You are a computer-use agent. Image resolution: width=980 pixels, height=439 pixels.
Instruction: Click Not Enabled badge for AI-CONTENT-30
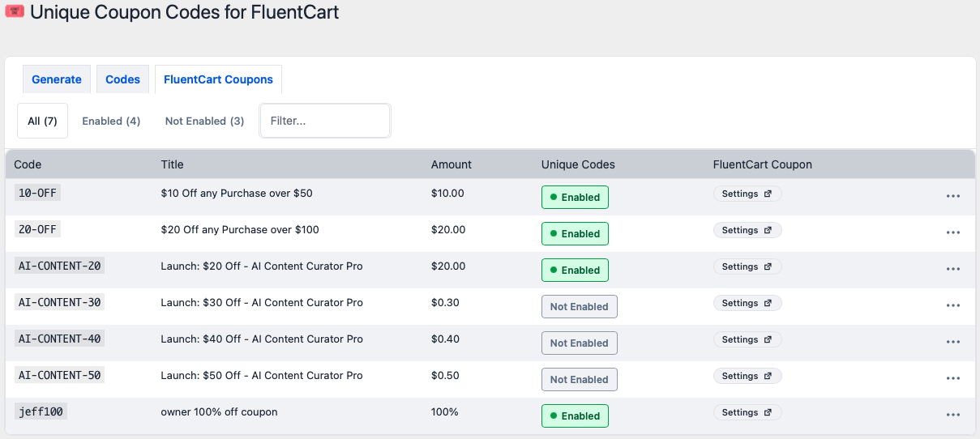pyautogui.click(x=580, y=306)
